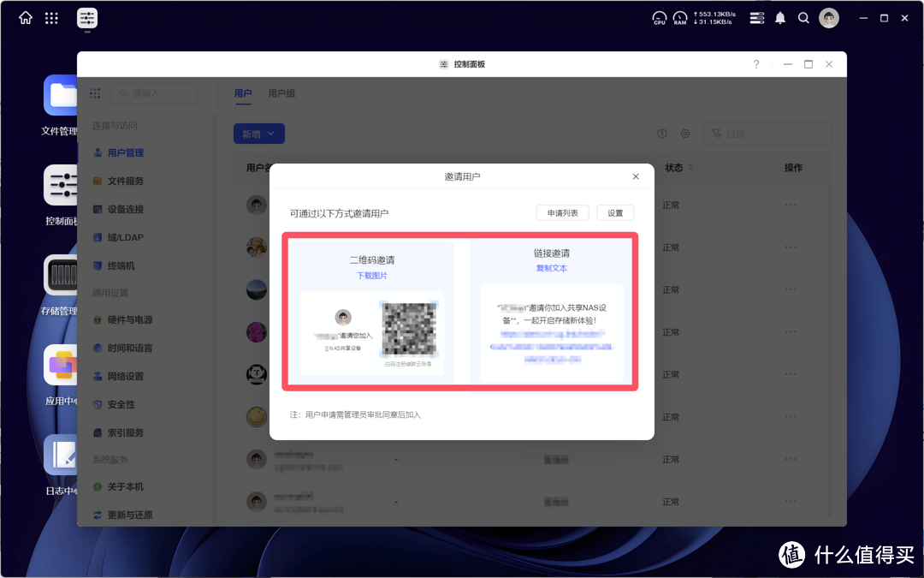This screenshot has height=578, width=924.
Task: Launch 应用中心 from the desktop
Action: [x=60, y=363]
